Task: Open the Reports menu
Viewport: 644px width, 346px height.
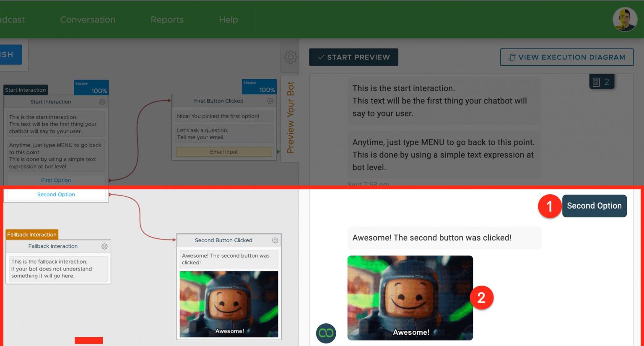Action: [x=167, y=19]
